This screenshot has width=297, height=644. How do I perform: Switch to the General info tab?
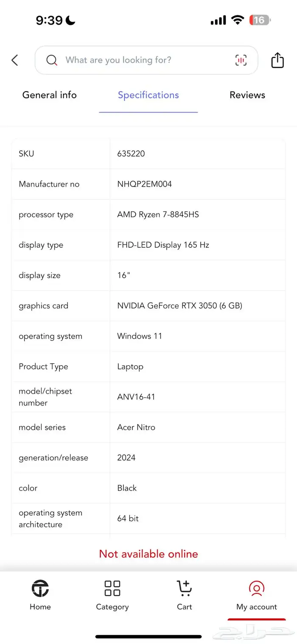50,95
